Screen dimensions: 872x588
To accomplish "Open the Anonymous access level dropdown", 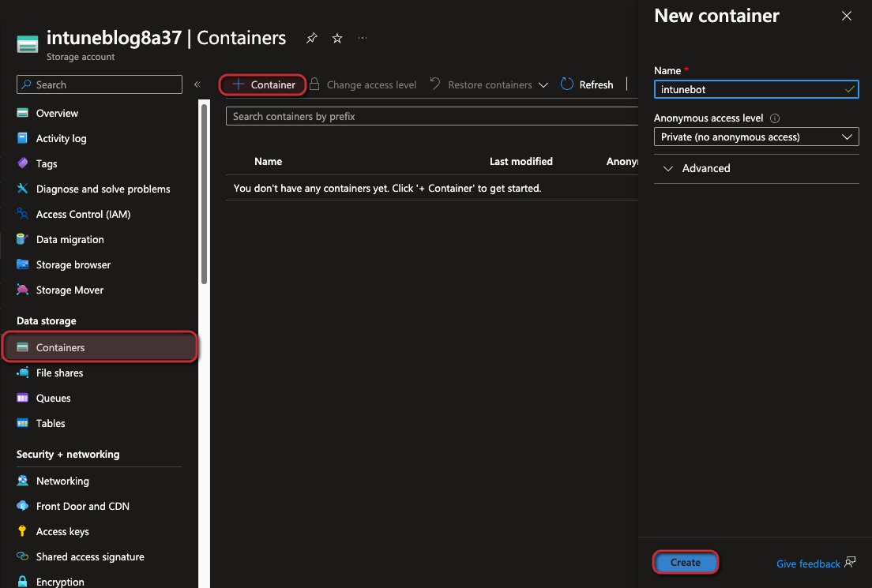I will point(756,137).
